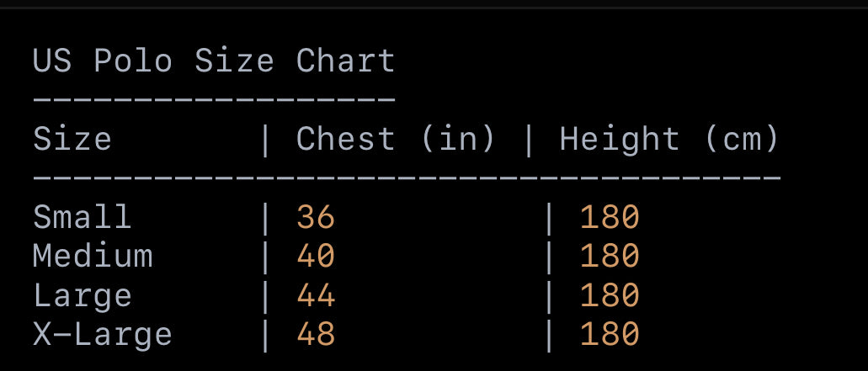The image size is (868, 371).
Task: Click chest value 40 in the Medium row
Action: pyautogui.click(x=316, y=256)
